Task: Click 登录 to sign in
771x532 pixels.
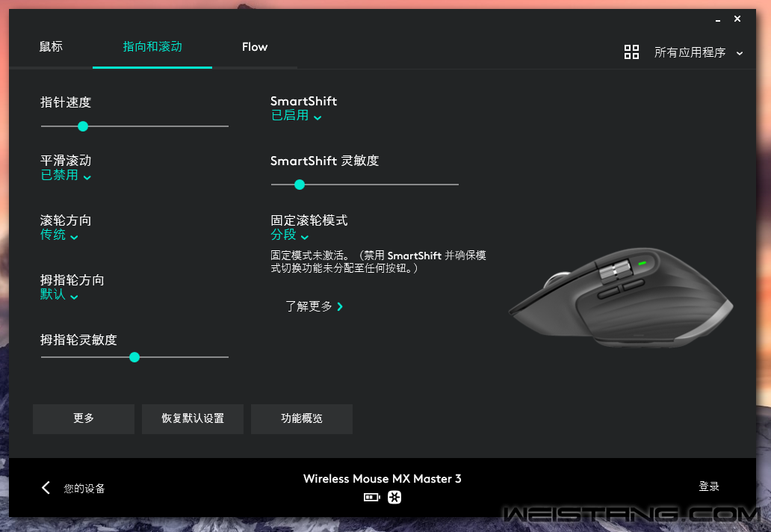Action: 709,486
